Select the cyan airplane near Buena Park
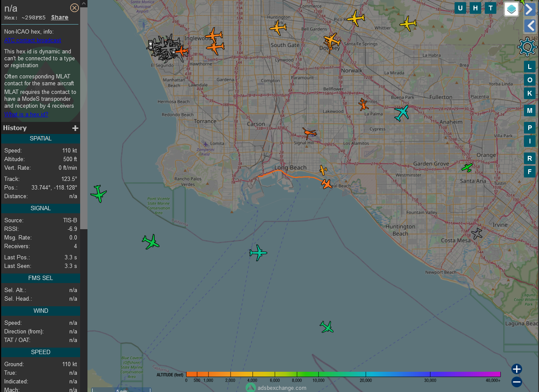Screen dimensions: 539x392 (402, 112)
